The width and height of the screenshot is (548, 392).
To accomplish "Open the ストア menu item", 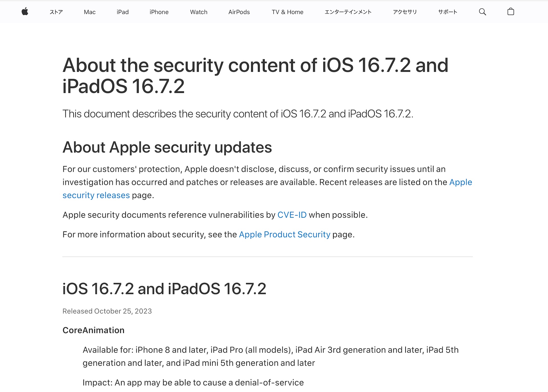I will [x=56, y=12].
